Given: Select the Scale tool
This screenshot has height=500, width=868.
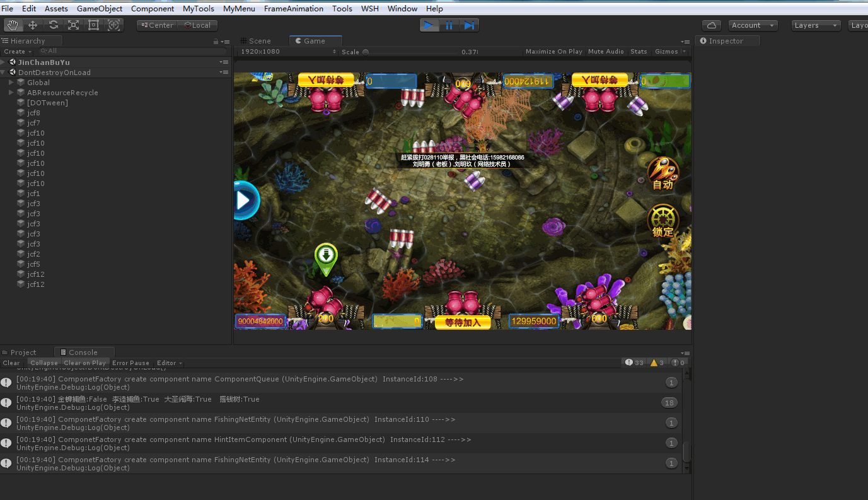Looking at the screenshot, I should coord(74,25).
